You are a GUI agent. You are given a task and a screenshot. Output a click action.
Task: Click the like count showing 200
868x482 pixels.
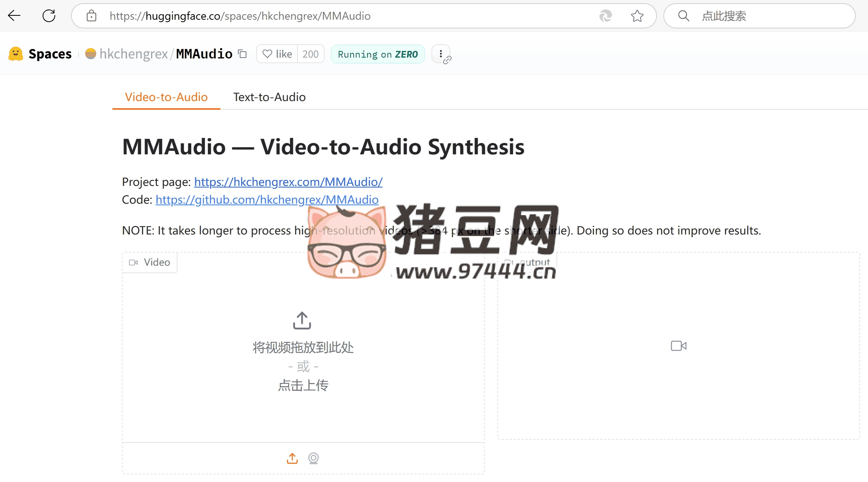[x=311, y=54]
